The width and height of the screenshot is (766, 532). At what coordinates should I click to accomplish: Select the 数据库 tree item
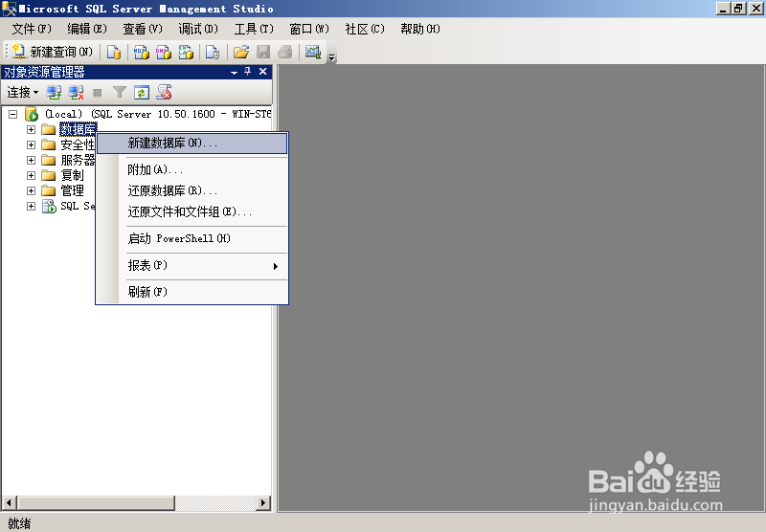(79, 129)
